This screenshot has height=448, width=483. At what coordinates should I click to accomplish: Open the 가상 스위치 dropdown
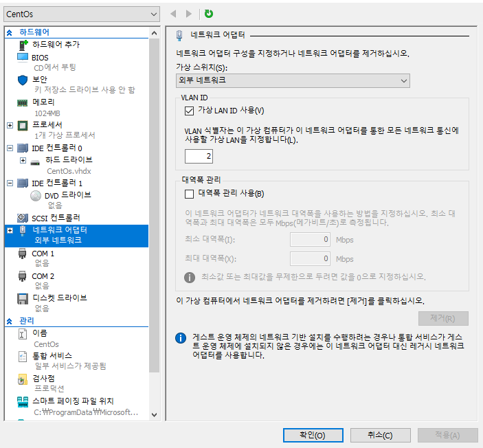(293, 80)
